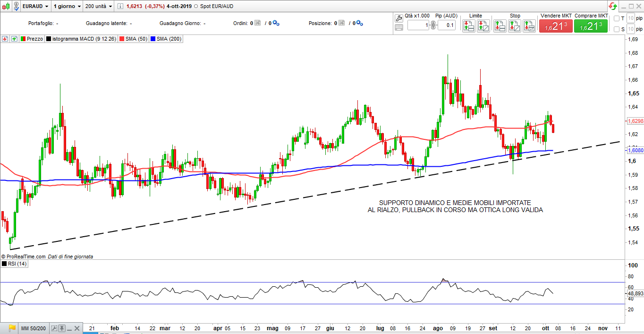Screen dimensions: 644x334
Task: Click the third Stop order icon
Action: [x=529, y=26]
